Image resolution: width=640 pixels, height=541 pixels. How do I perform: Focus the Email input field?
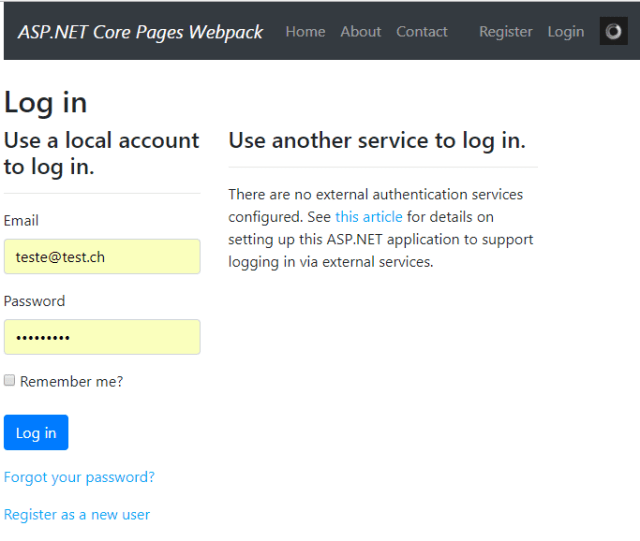coord(102,257)
